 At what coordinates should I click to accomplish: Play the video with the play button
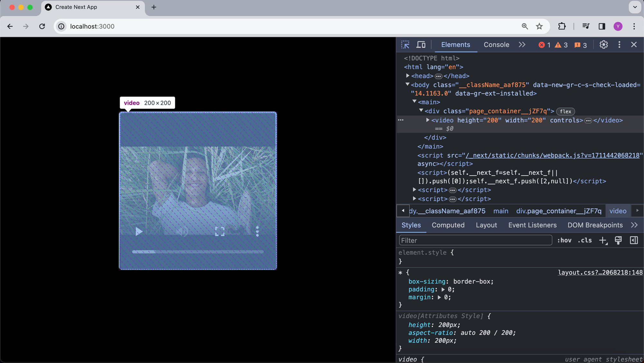[139, 231]
